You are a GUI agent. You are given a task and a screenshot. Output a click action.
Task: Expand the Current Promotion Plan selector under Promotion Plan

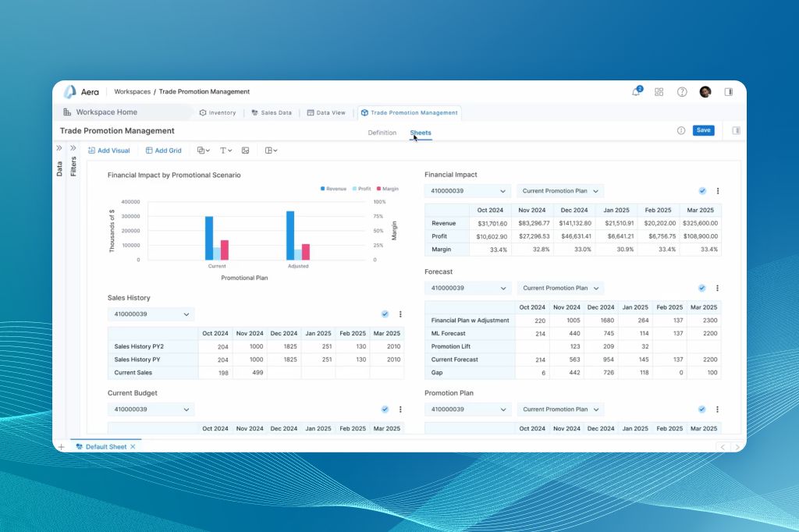coord(560,409)
